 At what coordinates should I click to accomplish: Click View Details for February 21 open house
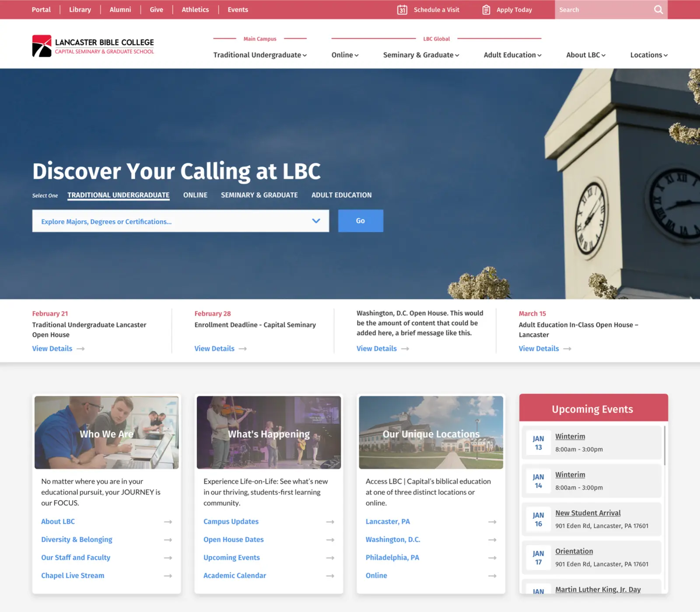(x=52, y=349)
